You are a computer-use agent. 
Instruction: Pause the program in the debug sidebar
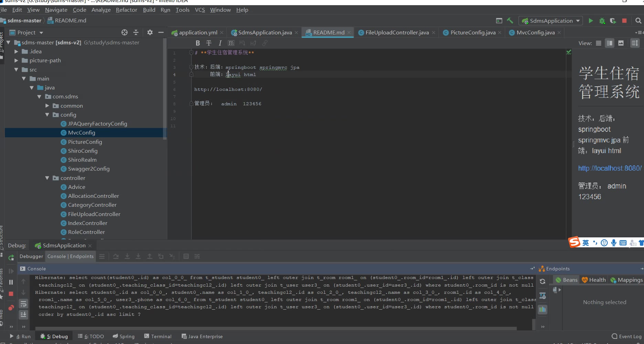click(x=11, y=282)
